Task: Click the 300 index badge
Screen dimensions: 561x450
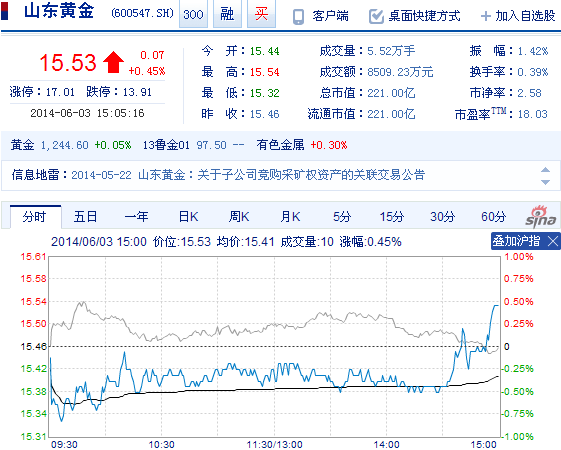Action: pyautogui.click(x=193, y=14)
